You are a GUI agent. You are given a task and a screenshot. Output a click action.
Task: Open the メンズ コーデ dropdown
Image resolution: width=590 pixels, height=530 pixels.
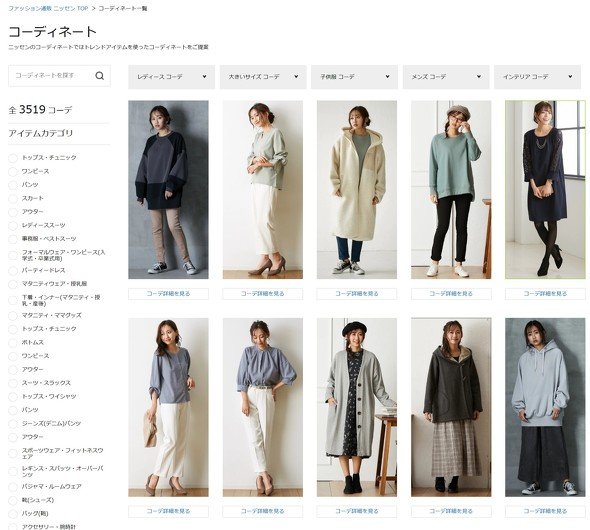446,77
